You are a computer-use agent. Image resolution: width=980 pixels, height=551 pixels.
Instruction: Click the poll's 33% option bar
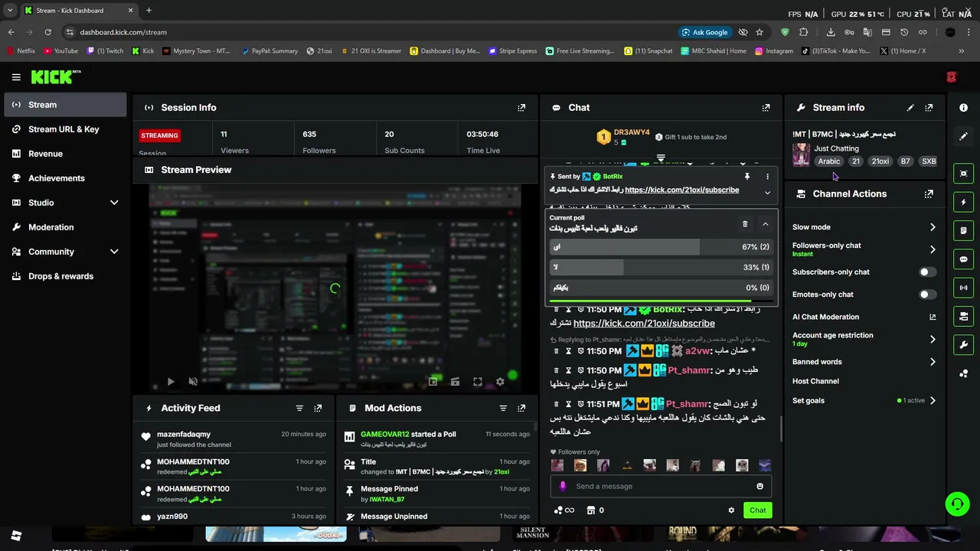(661, 267)
